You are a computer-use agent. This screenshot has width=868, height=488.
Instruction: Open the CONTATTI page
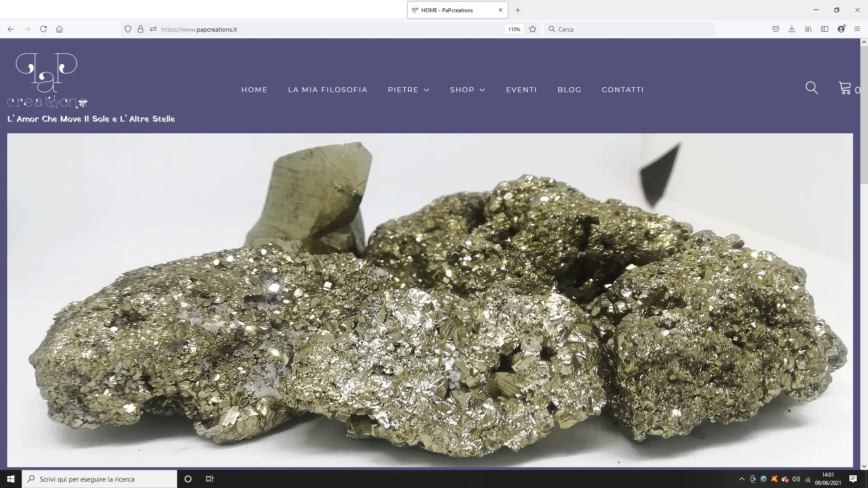(x=623, y=90)
